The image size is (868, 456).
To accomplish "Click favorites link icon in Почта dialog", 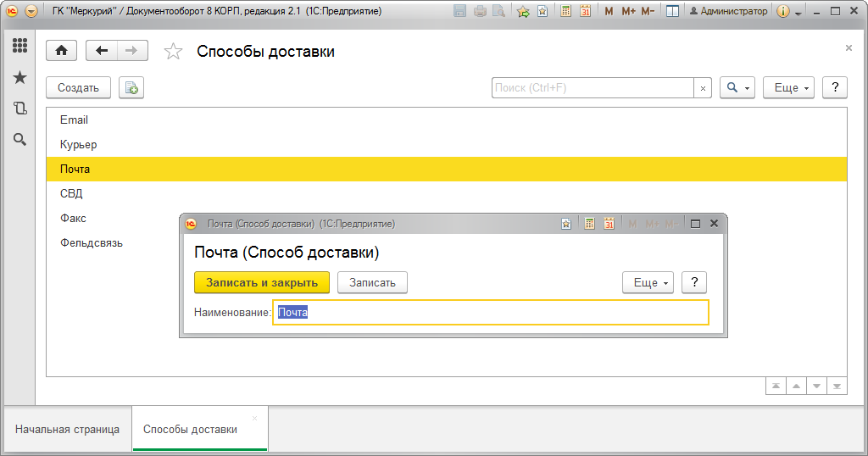I will tap(565, 224).
